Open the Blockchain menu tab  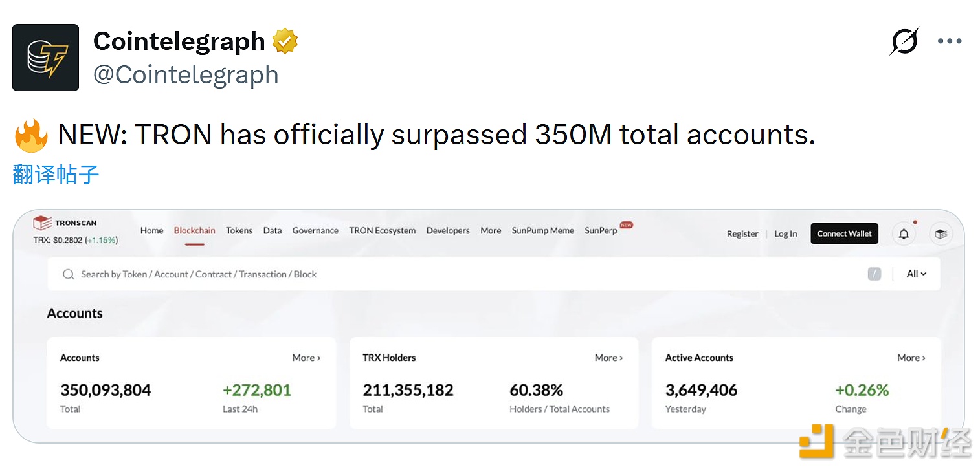pos(194,231)
